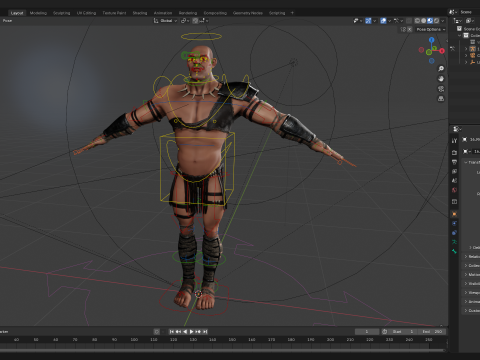Toggle auto keying record button
Viewport: 480px width, 360px height.
tap(157, 332)
